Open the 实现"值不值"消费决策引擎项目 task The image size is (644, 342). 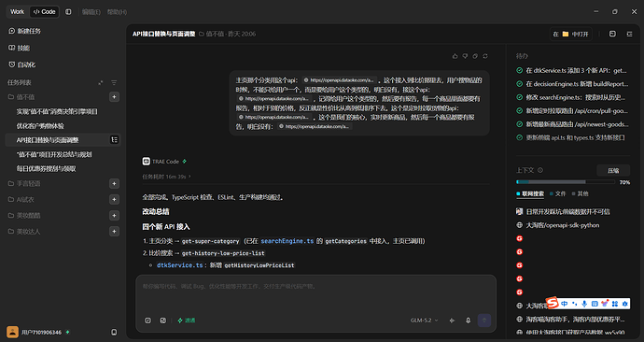click(x=57, y=111)
